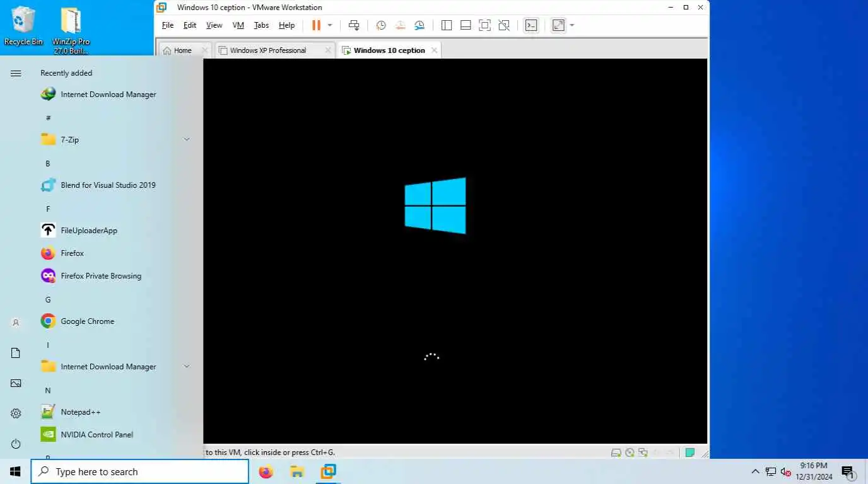The height and width of the screenshot is (484, 868).
Task: Enter full screen mode icon
Action: coord(484,25)
